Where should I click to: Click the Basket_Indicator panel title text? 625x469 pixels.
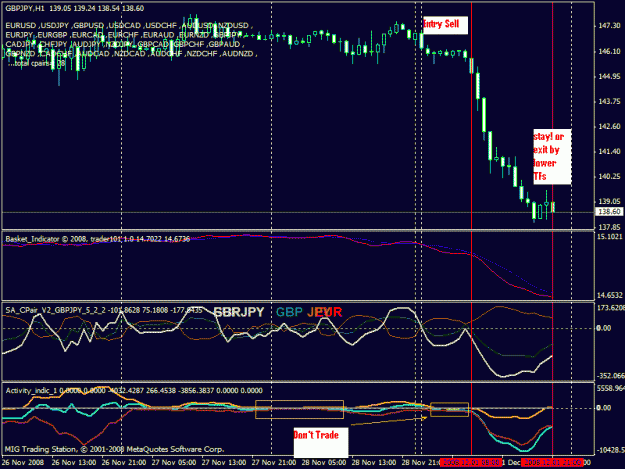click(x=97, y=239)
